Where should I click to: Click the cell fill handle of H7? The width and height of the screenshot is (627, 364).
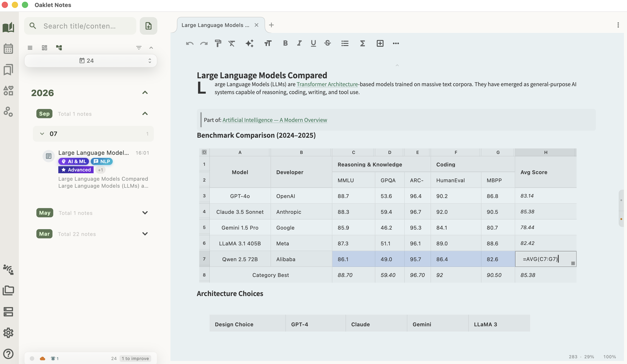pyautogui.click(x=573, y=263)
